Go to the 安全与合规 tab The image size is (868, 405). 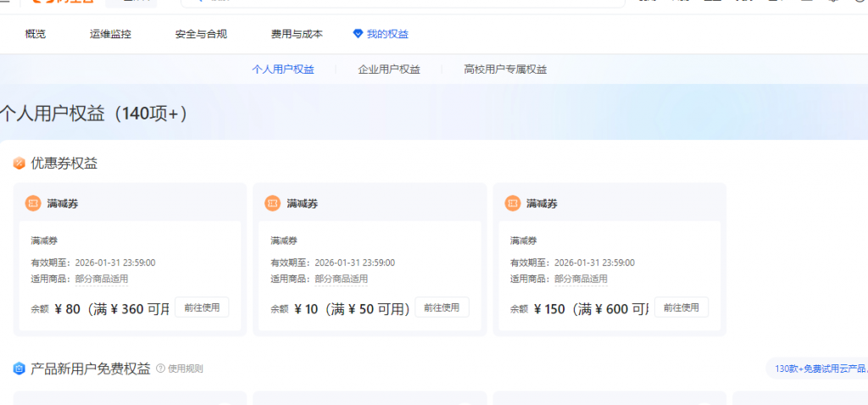tap(201, 34)
